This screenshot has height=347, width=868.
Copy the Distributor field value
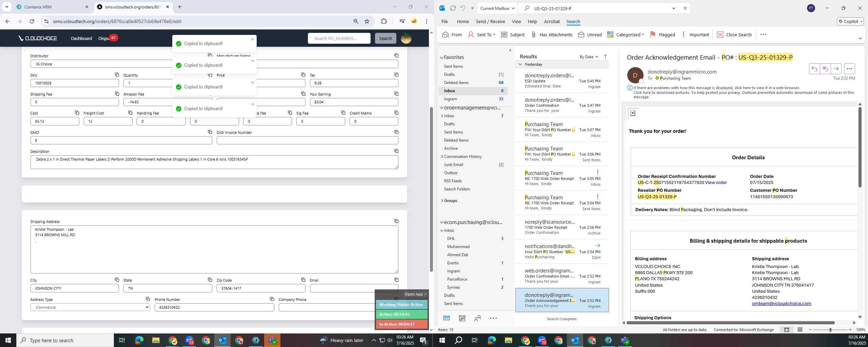coord(210,55)
